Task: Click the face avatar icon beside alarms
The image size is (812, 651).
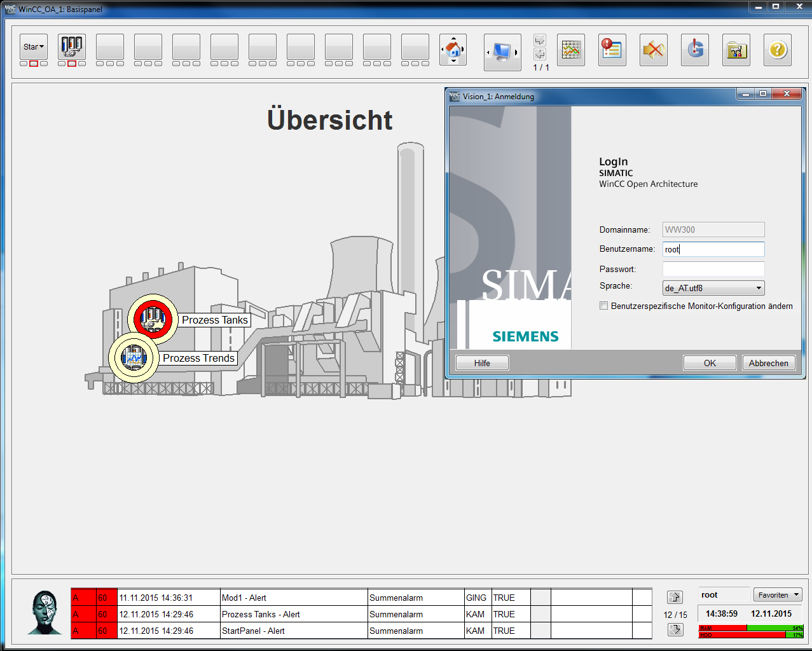Action: tap(45, 613)
